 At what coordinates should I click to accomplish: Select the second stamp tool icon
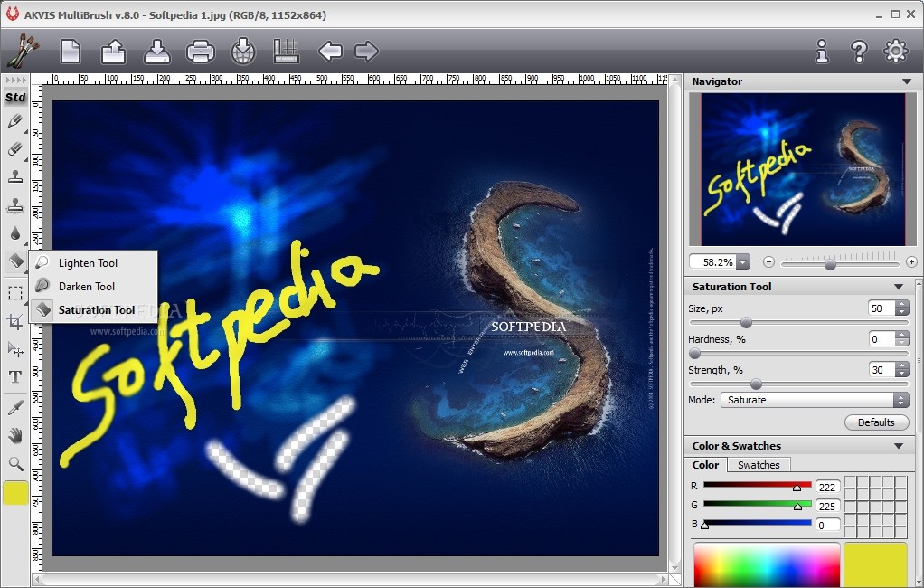(14, 204)
